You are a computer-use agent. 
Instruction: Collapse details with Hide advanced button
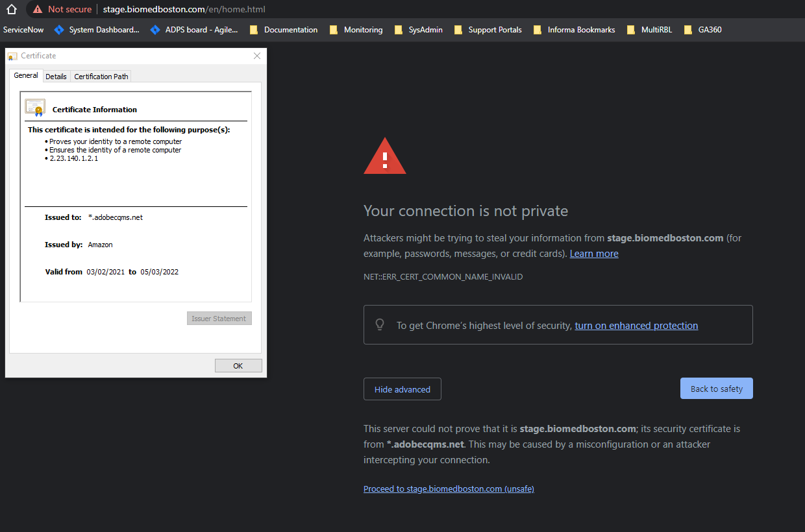(402, 389)
